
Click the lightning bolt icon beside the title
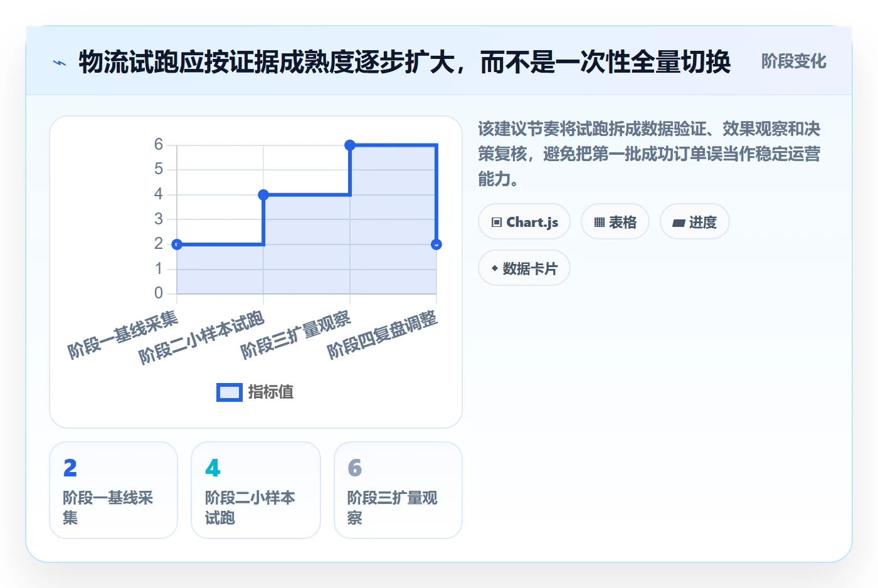point(60,62)
